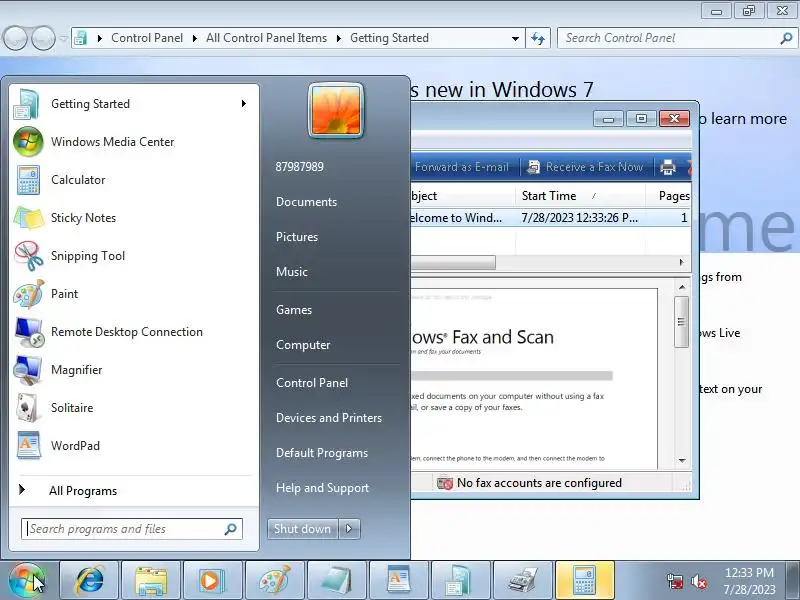This screenshot has height=600, width=800.
Task: Expand the Getting Started submenu arrow
Action: point(244,104)
